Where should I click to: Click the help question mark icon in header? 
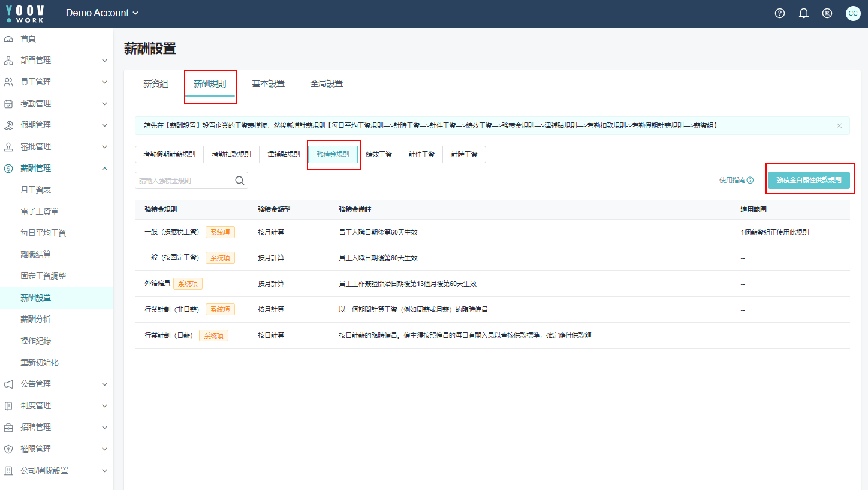(x=780, y=13)
